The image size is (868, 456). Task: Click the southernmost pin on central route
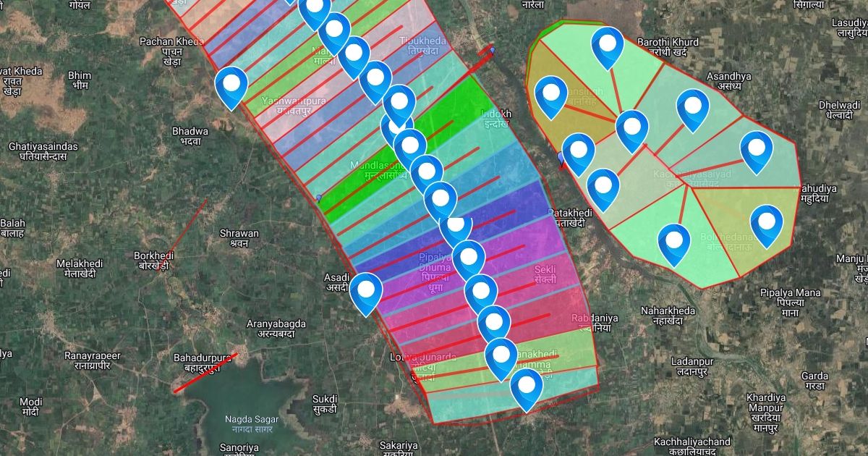tap(527, 387)
